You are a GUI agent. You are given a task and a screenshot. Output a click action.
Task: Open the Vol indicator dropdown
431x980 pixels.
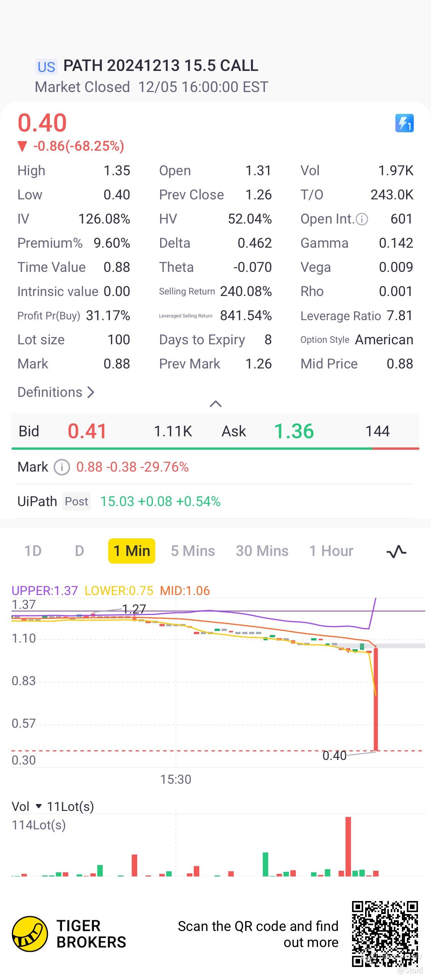click(x=38, y=806)
